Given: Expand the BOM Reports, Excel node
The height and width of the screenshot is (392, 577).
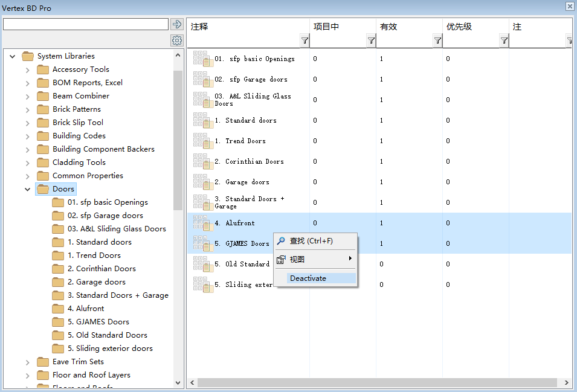Looking at the screenshot, I should [x=28, y=83].
